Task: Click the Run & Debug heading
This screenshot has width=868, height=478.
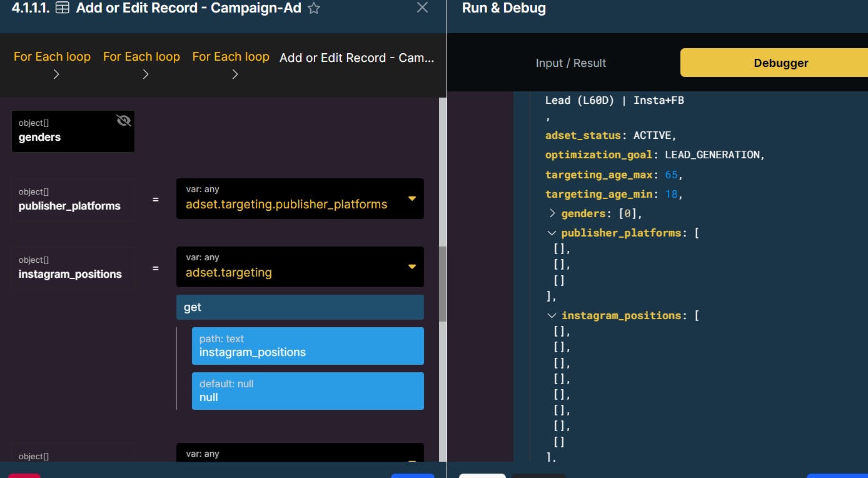Action: [504, 8]
